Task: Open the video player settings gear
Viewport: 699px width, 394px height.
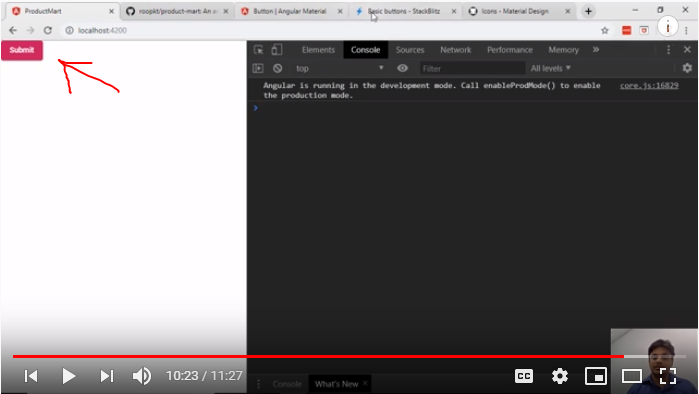Action: coord(560,376)
